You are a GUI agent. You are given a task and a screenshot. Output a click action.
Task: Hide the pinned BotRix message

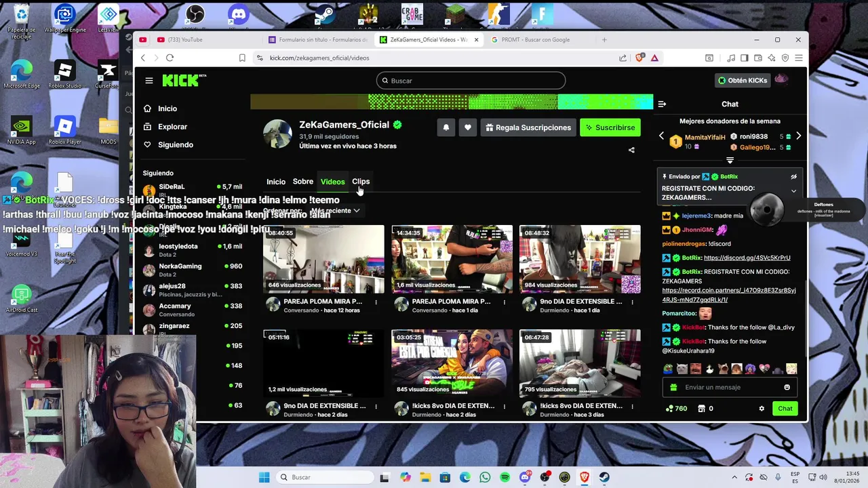(793, 177)
